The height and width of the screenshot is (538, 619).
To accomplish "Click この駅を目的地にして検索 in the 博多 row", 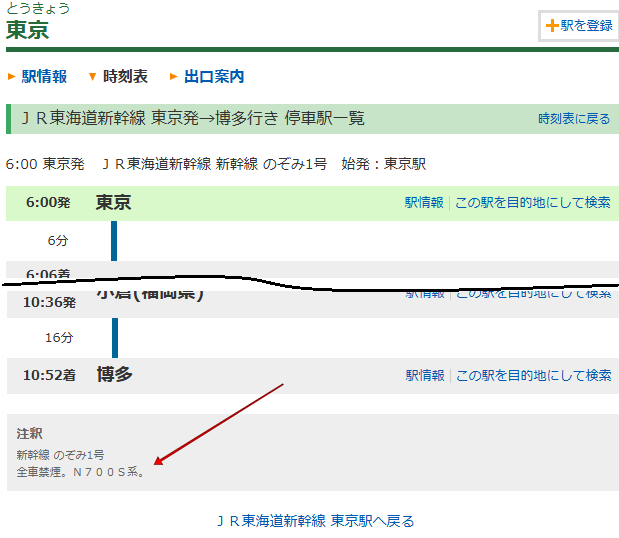I will (x=534, y=375).
